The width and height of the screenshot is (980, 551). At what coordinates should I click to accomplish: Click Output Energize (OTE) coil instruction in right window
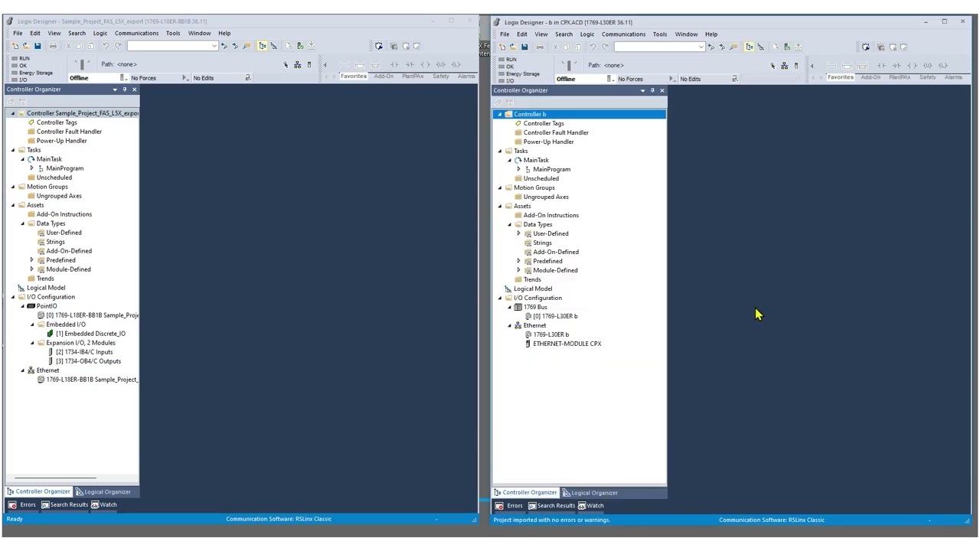pyautogui.click(x=912, y=66)
